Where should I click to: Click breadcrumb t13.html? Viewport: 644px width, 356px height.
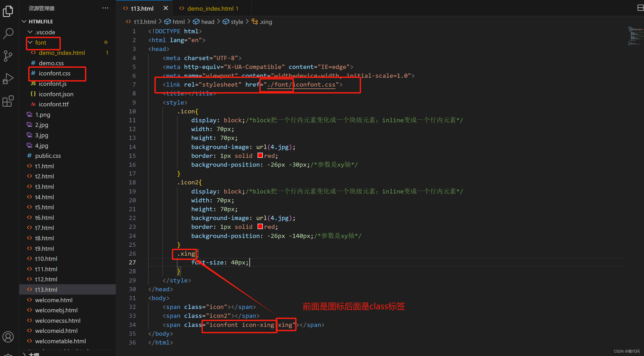pos(141,22)
